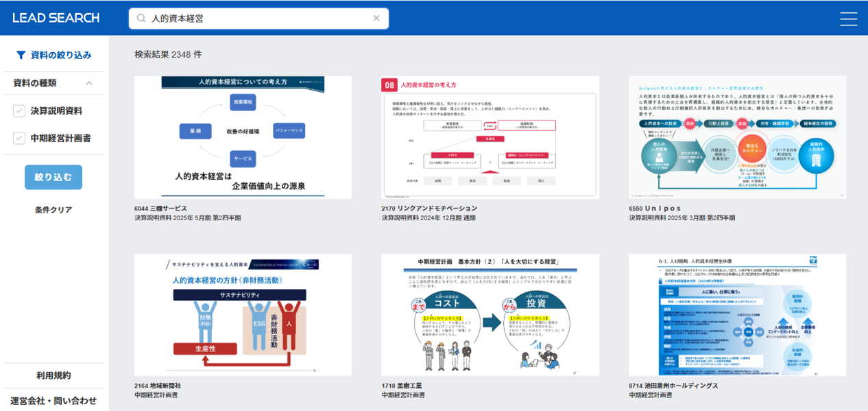Click the 絞り込む button
The height and width of the screenshot is (411, 868).
[x=53, y=177]
